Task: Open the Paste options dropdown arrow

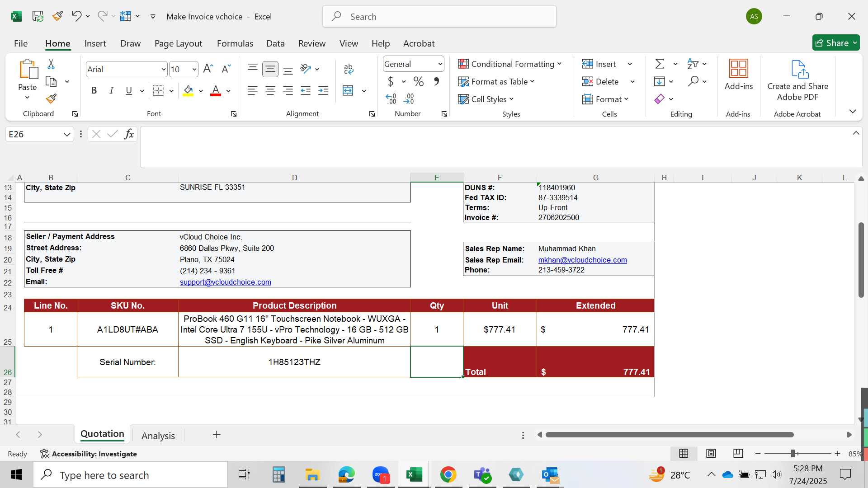Action: pyautogui.click(x=27, y=98)
